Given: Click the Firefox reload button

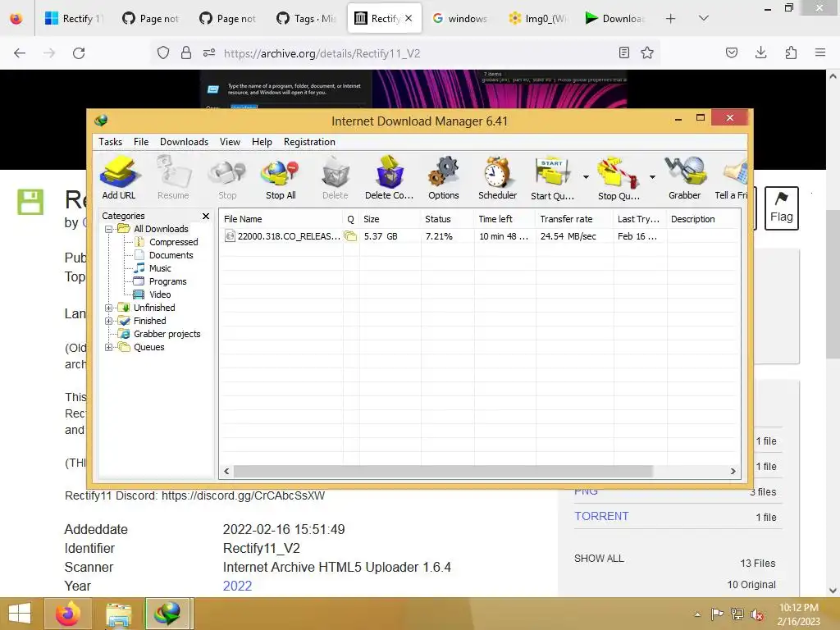Looking at the screenshot, I should click(x=79, y=53).
